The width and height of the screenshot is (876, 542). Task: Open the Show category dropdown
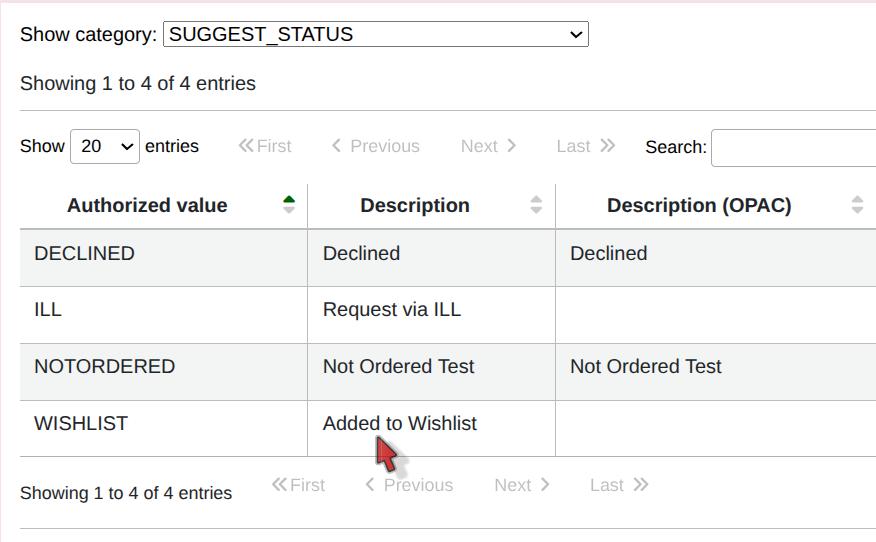pyautogui.click(x=375, y=34)
